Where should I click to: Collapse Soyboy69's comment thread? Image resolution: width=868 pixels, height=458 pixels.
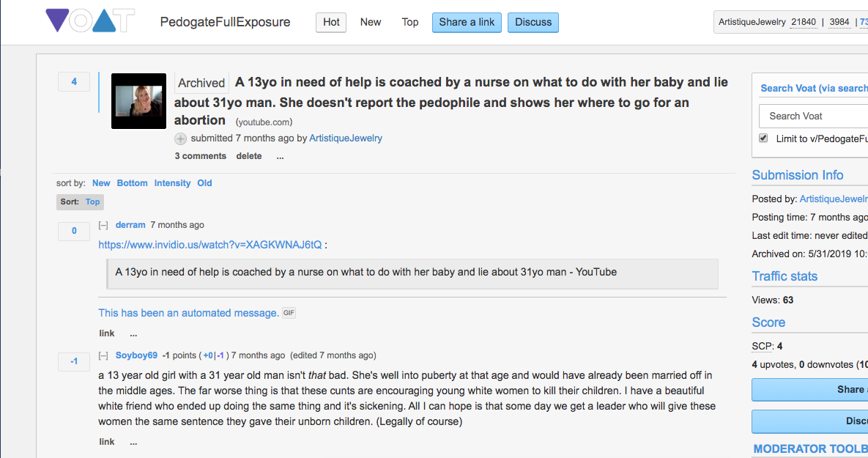coord(103,355)
